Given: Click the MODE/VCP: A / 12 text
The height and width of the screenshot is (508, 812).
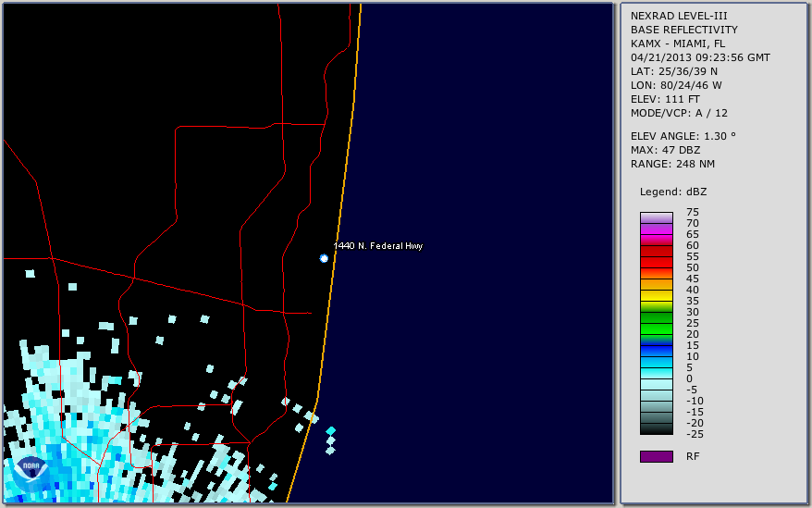Looking at the screenshot, I should click(679, 113).
